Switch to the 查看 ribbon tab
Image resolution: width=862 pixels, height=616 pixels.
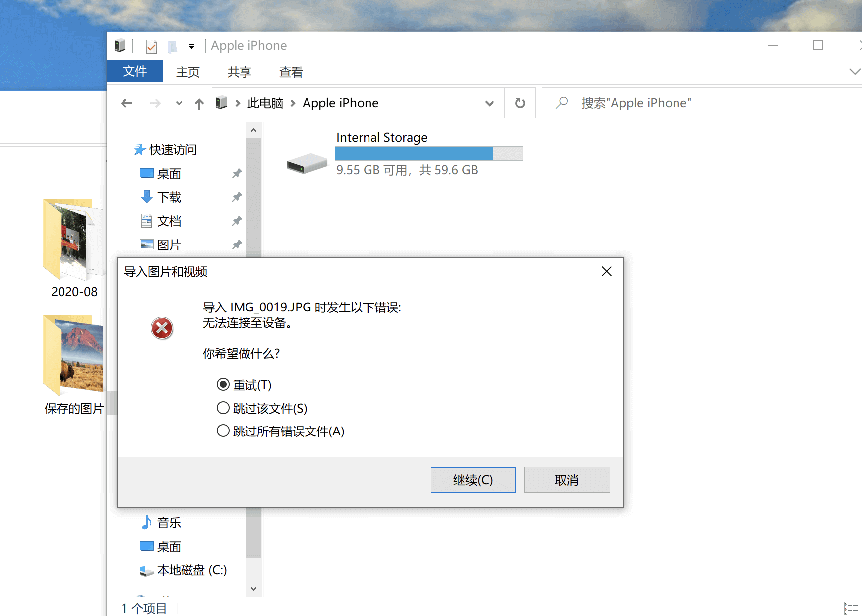click(x=291, y=72)
